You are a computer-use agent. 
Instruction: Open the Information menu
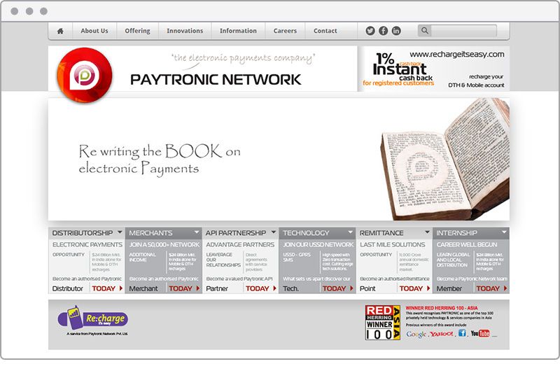(x=238, y=31)
